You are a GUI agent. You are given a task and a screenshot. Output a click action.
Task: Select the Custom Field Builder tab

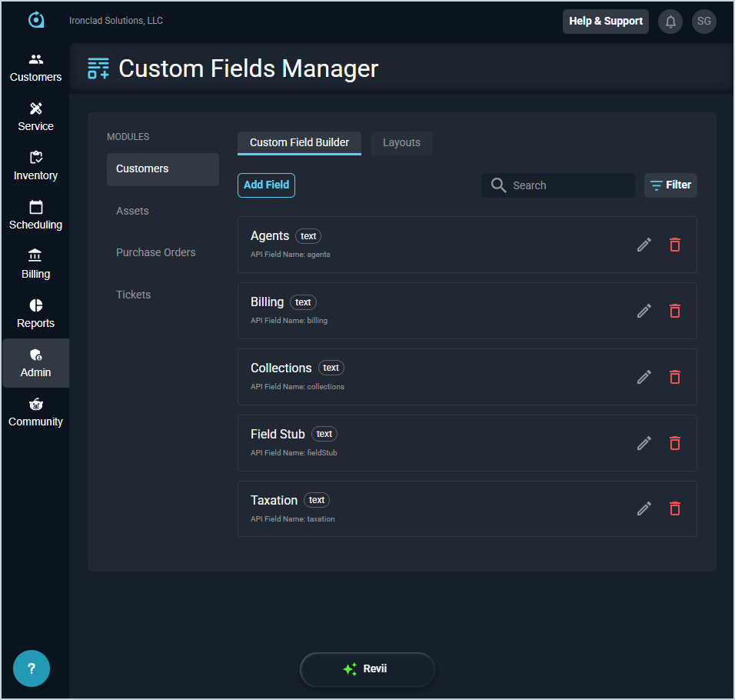tap(299, 143)
